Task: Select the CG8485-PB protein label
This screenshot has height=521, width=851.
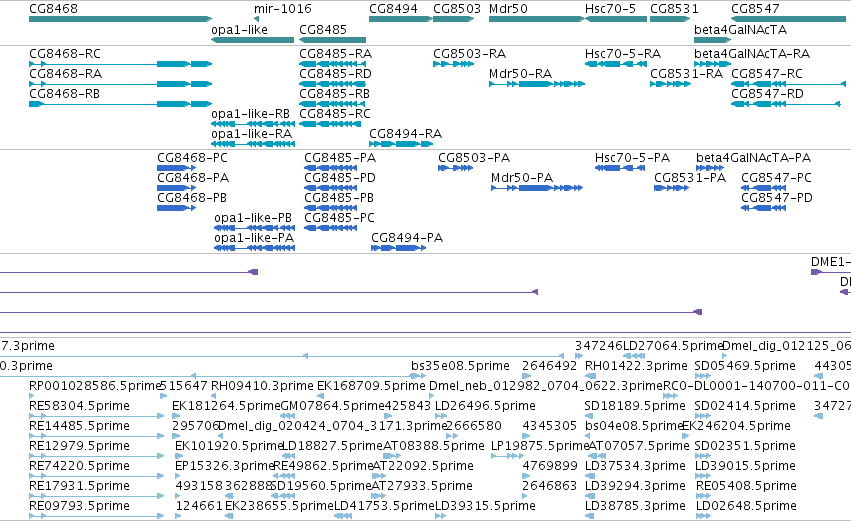Action: (339, 198)
